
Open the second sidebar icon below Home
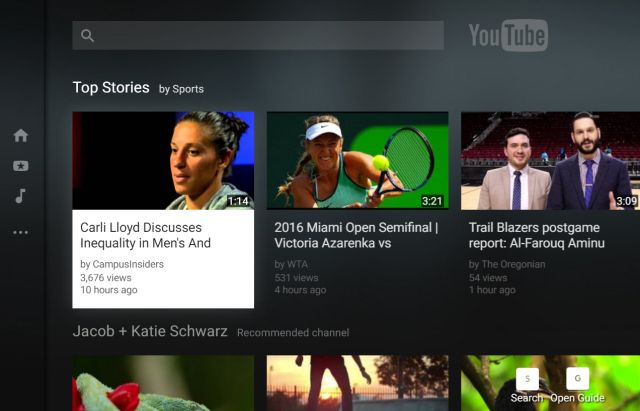20,166
